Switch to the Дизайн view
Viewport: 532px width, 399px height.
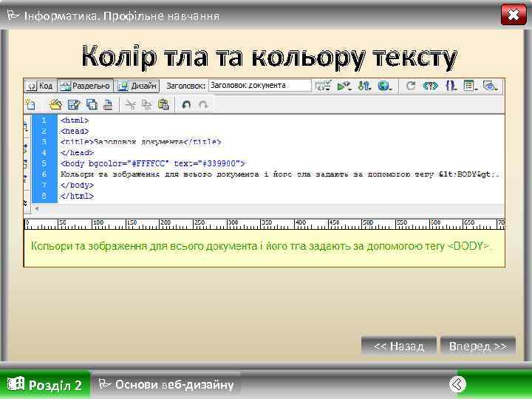point(137,86)
